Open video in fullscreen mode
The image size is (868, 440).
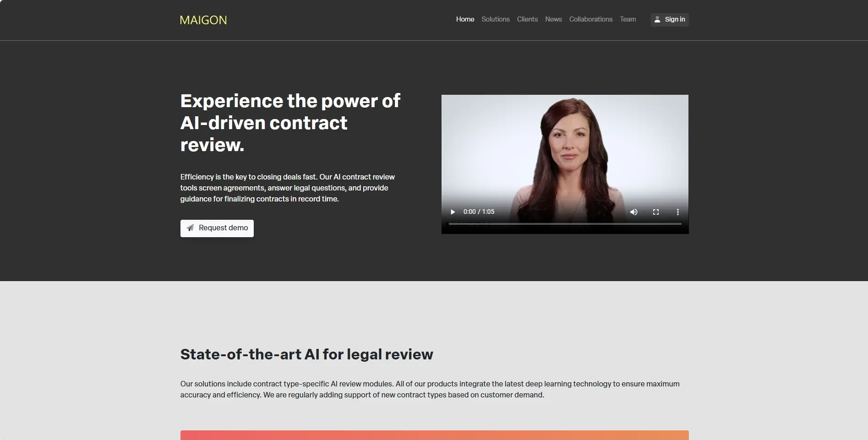656,212
